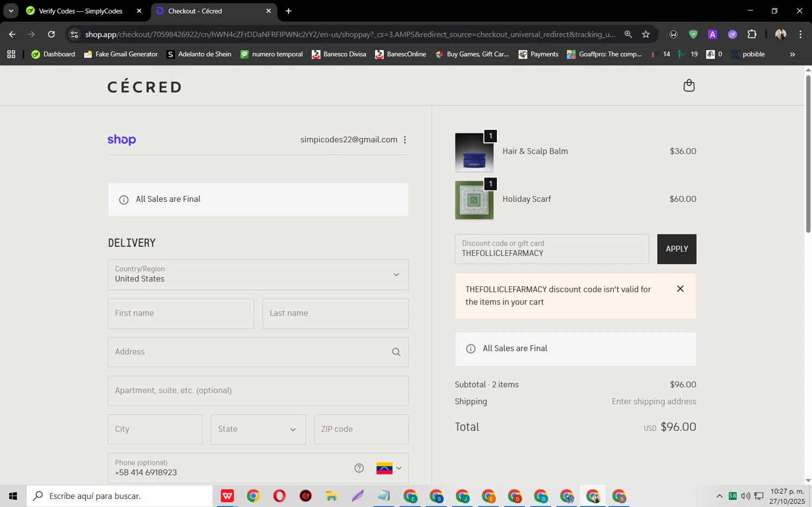Screen dimensions: 812x507
Task: Click the ZIP code field
Action: click(361, 430)
